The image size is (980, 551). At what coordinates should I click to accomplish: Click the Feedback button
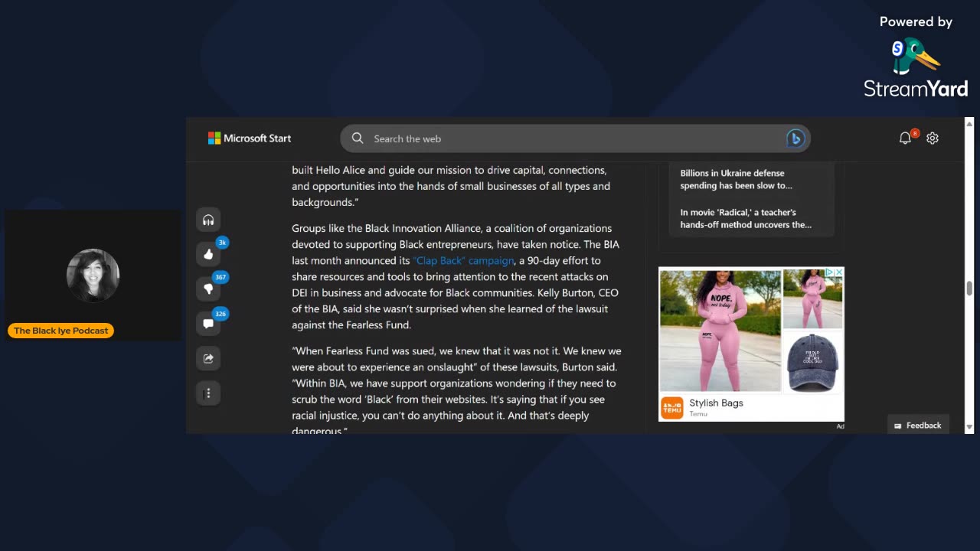[x=918, y=425]
